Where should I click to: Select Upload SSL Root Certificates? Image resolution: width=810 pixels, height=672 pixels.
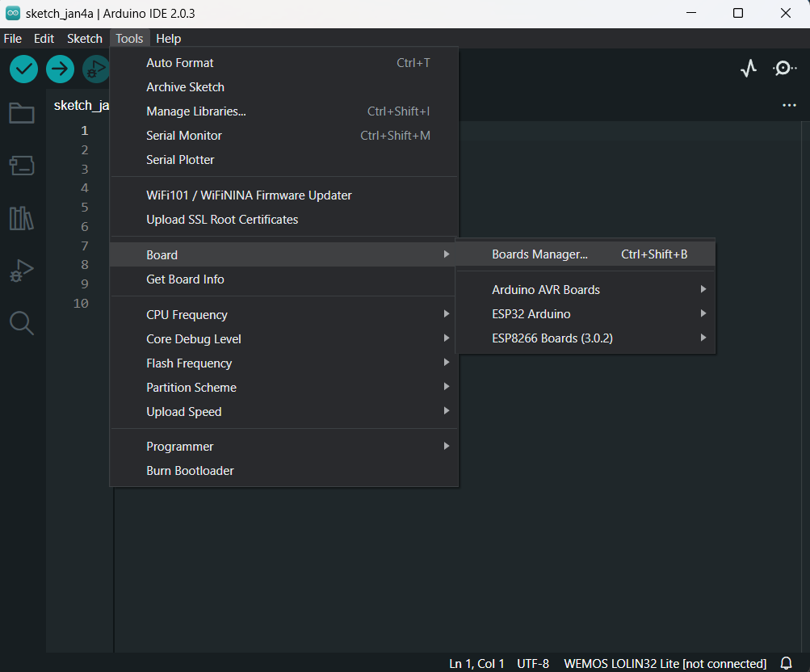284,220
